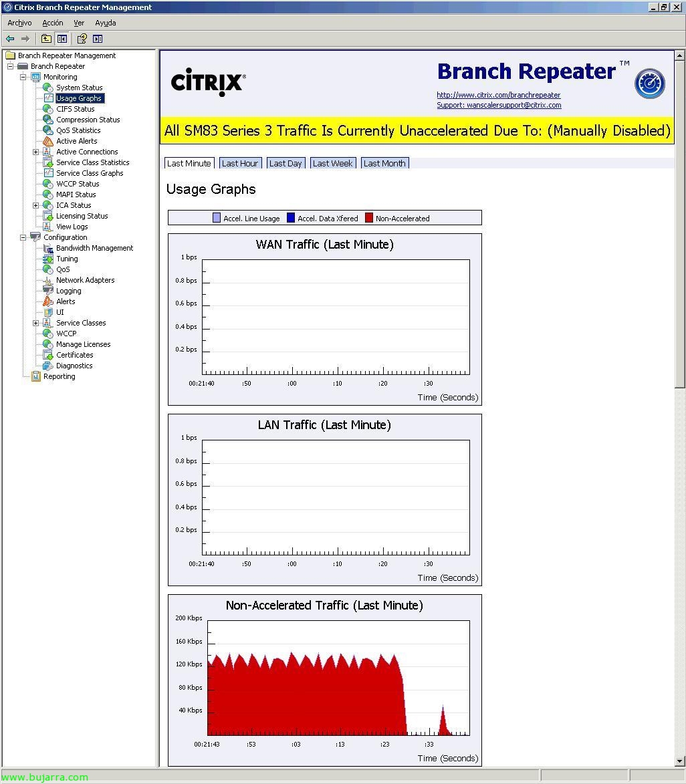686x784 pixels.
Task: Click the WCCP Status icon
Action: (x=48, y=184)
